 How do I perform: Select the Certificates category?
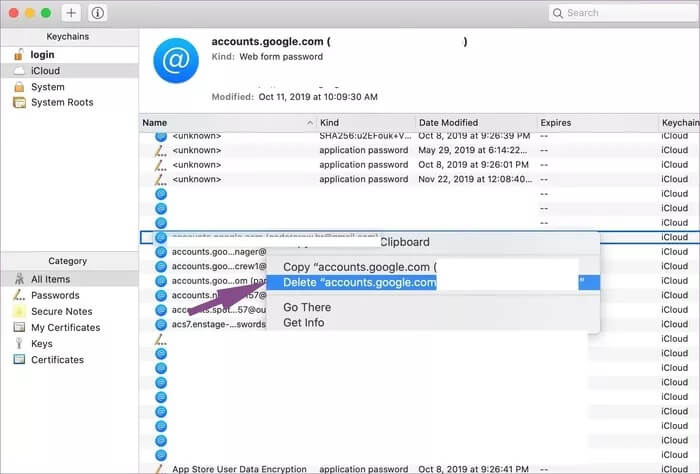70,359
